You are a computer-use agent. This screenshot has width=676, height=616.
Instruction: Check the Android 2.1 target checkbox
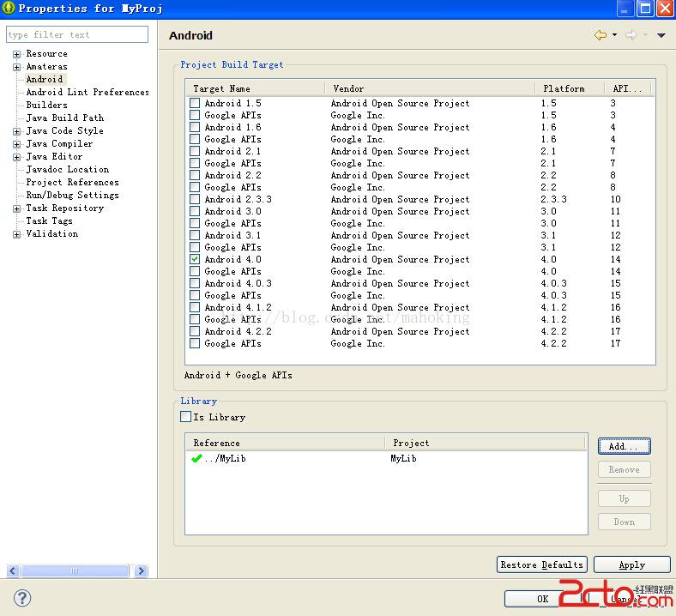click(x=195, y=151)
